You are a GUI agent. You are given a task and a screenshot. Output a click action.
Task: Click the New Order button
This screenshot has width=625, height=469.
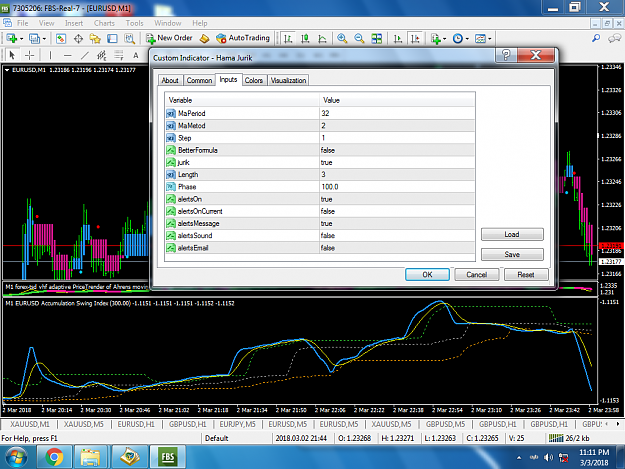tap(169, 38)
